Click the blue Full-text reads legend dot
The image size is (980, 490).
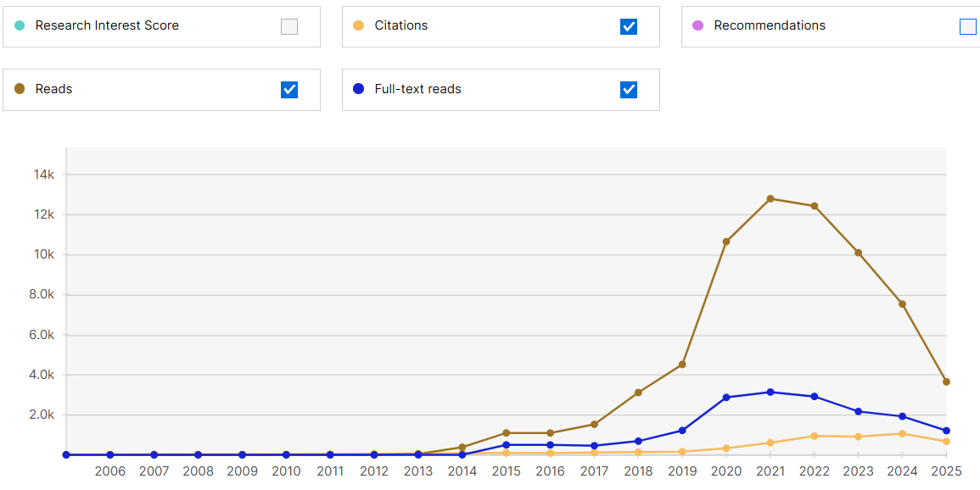(x=358, y=89)
